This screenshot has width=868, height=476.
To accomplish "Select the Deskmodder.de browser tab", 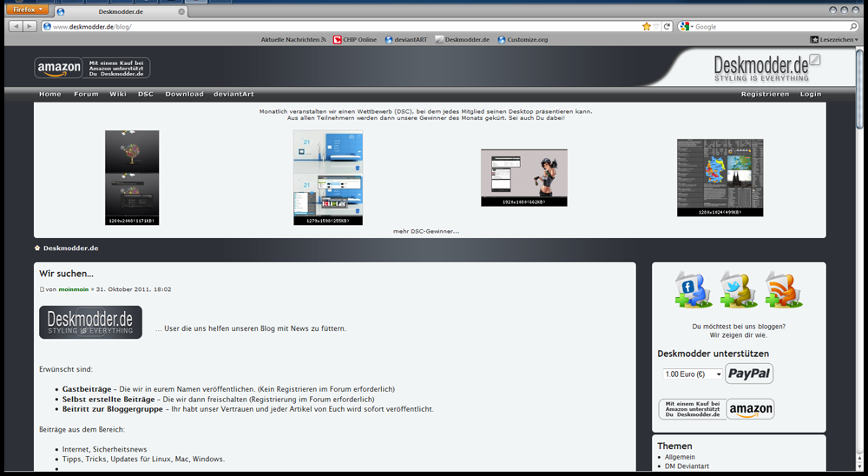I will click(x=121, y=11).
